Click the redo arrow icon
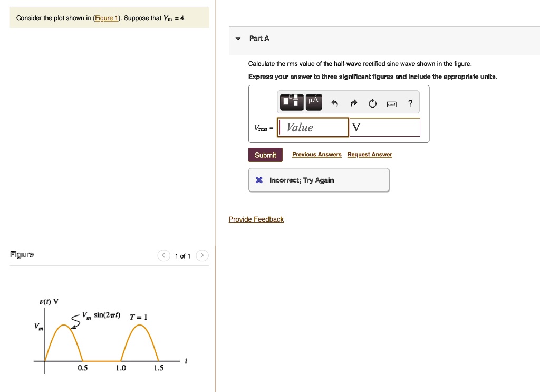Screen dimensions: 540x392 click(x=354, y=103)
